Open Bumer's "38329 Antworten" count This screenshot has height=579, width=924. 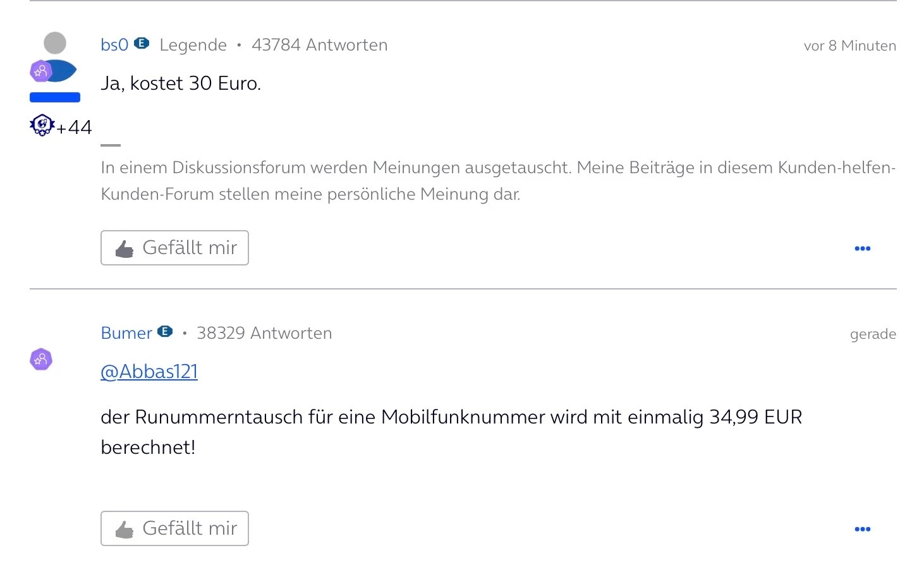(x=264, y=333)
